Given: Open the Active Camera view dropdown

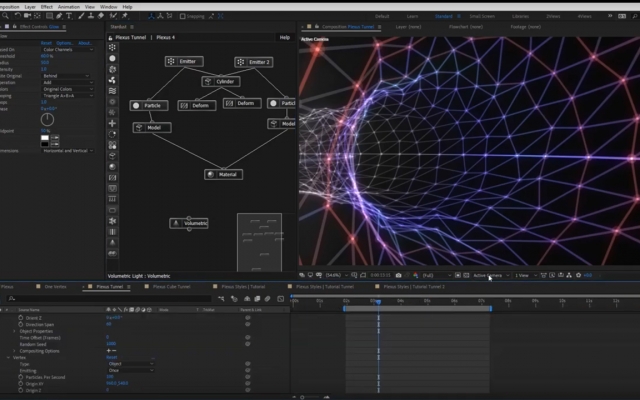Looking at the screenshot, I should [x=491, y=276].
